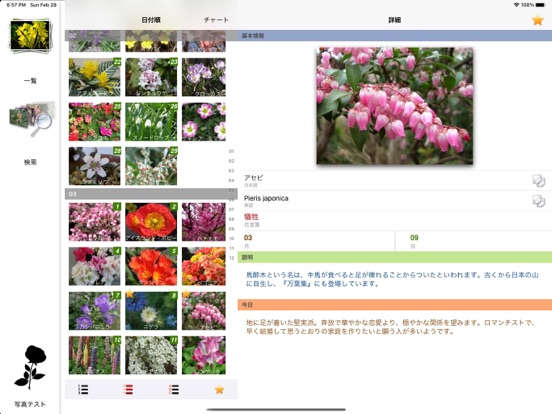Viewport: 552px width, 414px height.
Task: Open the white five-petal flower thumbnail for day 28
Action: click(x=95, y=166)
